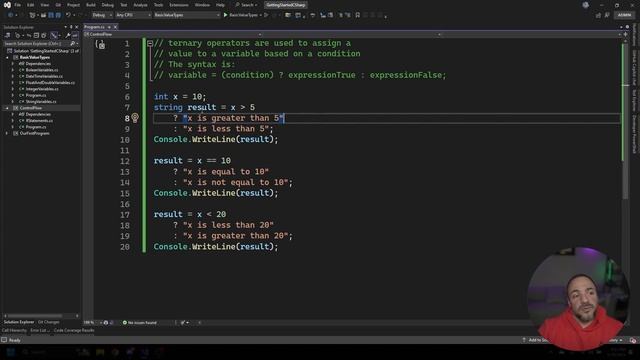Collapse the BasicValueTypes project node

[7, 58]
